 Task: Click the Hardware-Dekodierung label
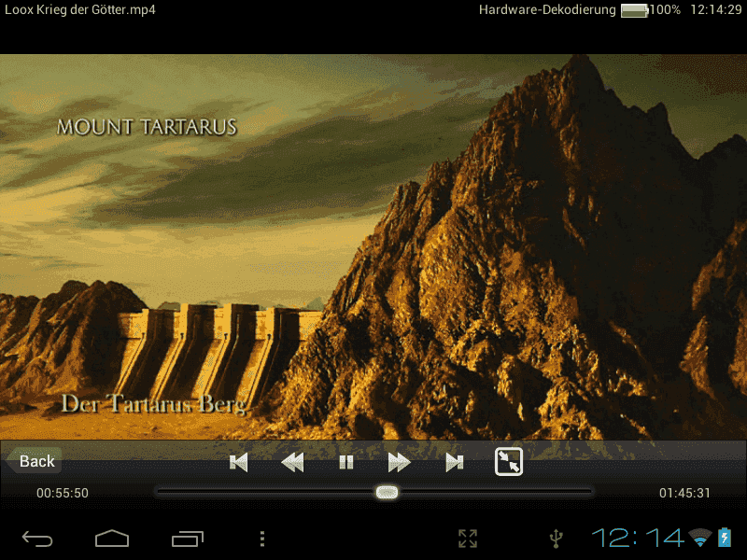point(547,9)
